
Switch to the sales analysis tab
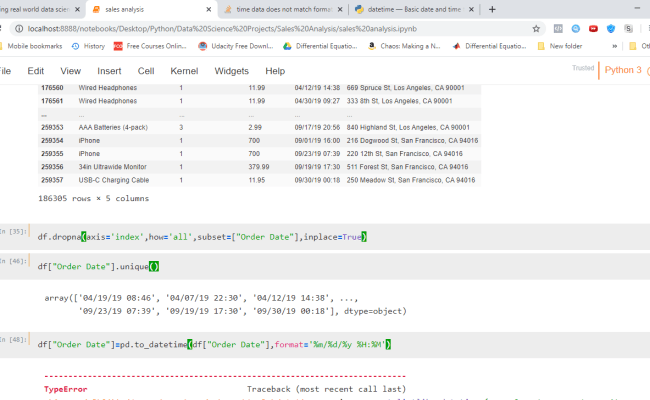coord(151,9)
